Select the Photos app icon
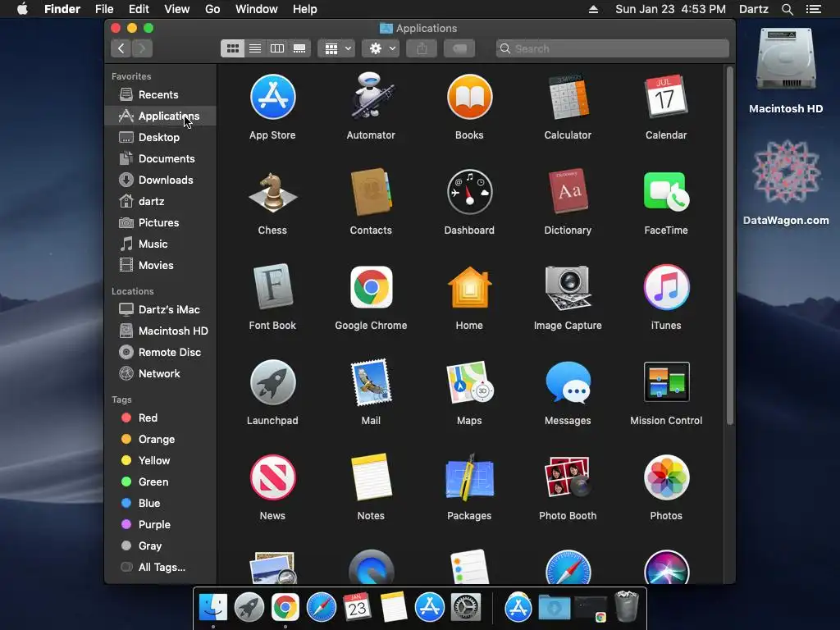840x630 pixels. [666, 477]
